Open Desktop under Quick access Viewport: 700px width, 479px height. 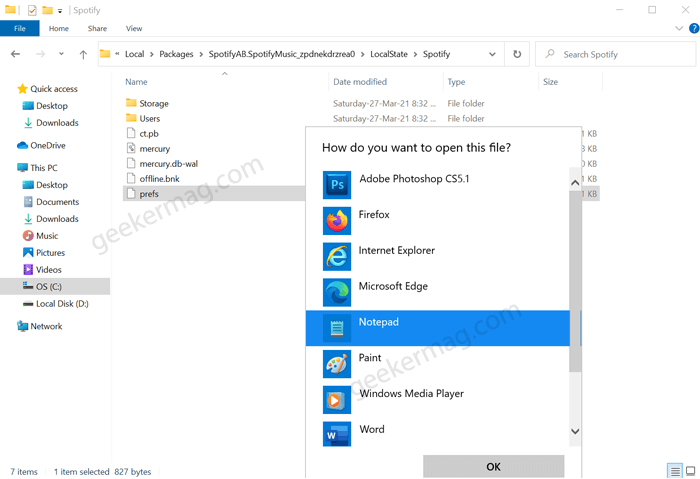click(x=52, y=106)
